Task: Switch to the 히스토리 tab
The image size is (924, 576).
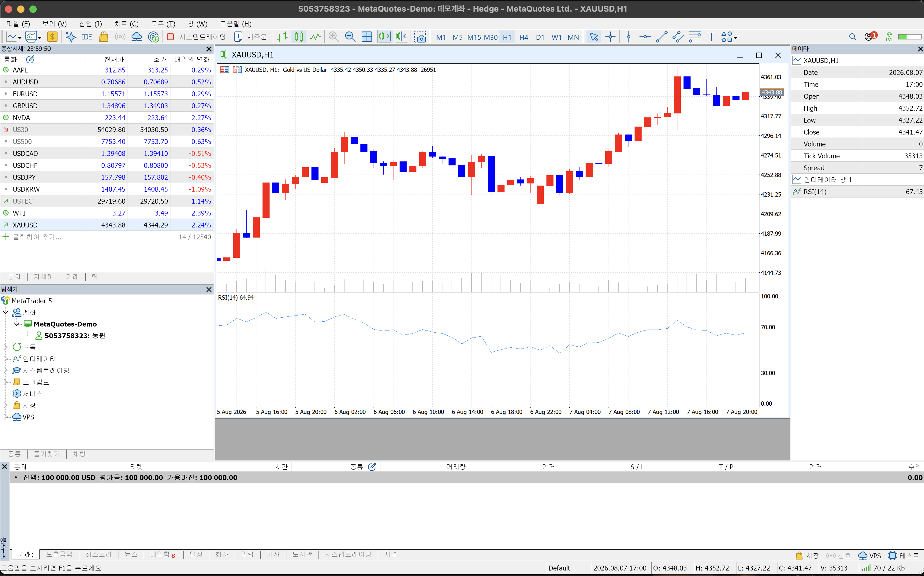Action: [x=98, y=554]
